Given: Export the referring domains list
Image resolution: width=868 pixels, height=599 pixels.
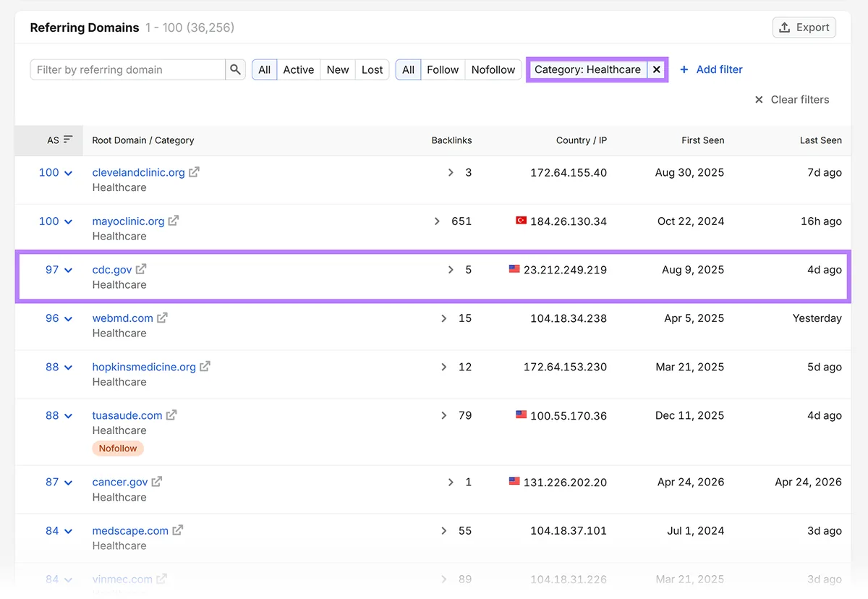Looking at the screenshot, I should pos(804,27).
